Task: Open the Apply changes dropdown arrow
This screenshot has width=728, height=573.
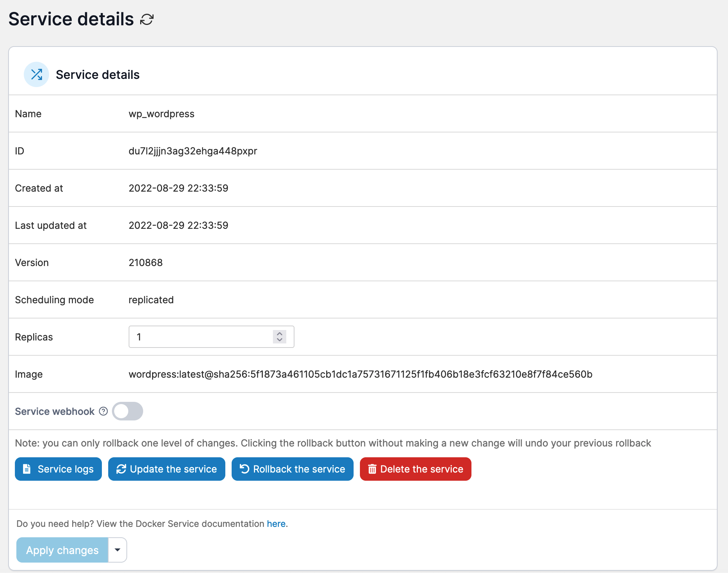Action: click(117, 550)
